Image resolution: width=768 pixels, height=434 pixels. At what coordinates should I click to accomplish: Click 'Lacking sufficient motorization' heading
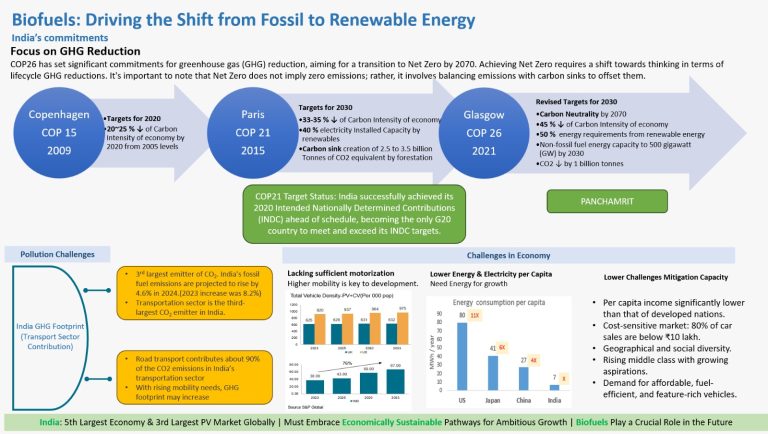coord(340,273)
